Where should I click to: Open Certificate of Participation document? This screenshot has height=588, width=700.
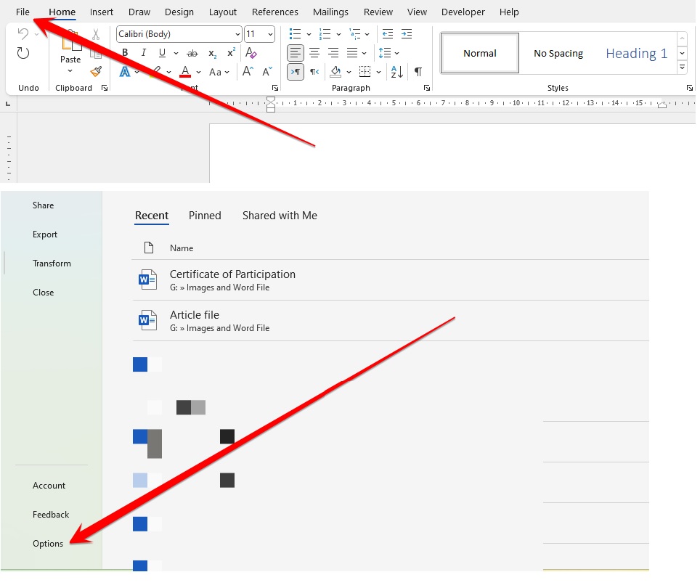(x=390, y=280)
